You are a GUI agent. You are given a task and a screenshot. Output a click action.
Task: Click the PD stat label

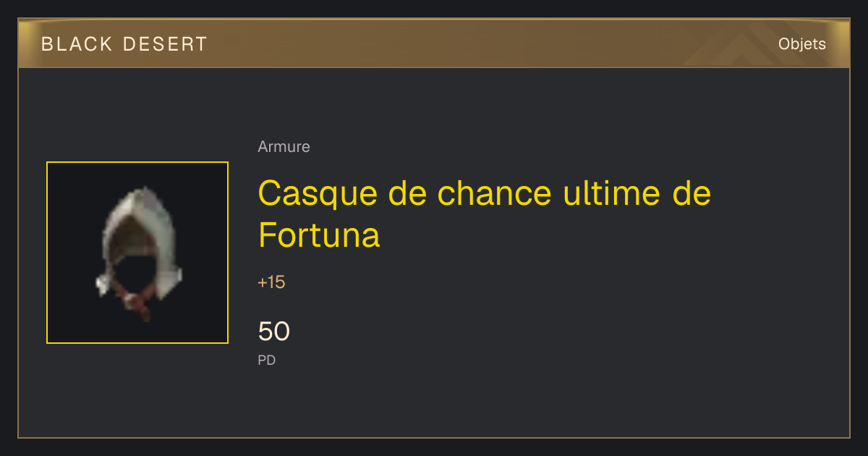[x=267, y=360]
